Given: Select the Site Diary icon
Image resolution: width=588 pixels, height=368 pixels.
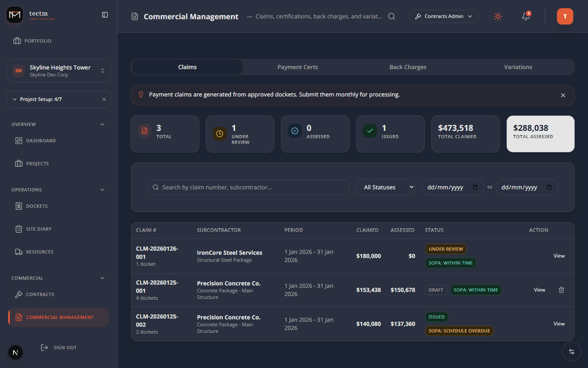Looking at the screenshot, I should 19,229.
